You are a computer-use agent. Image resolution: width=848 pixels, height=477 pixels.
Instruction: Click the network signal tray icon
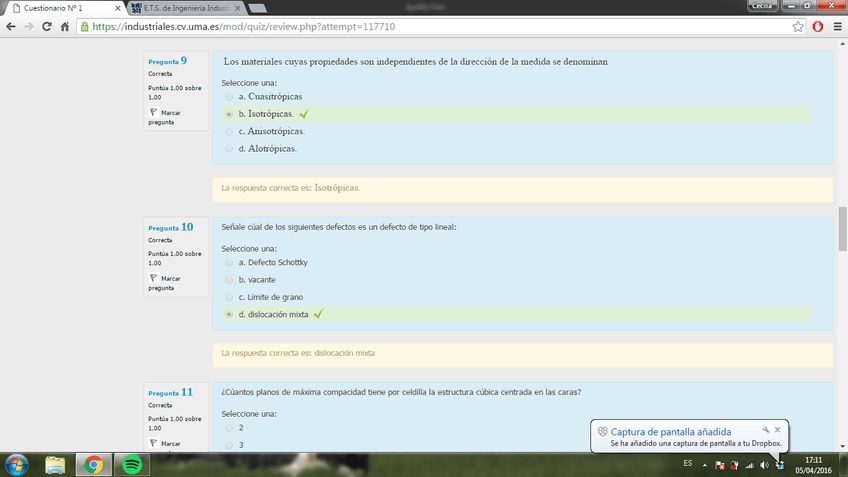(750, 465)
